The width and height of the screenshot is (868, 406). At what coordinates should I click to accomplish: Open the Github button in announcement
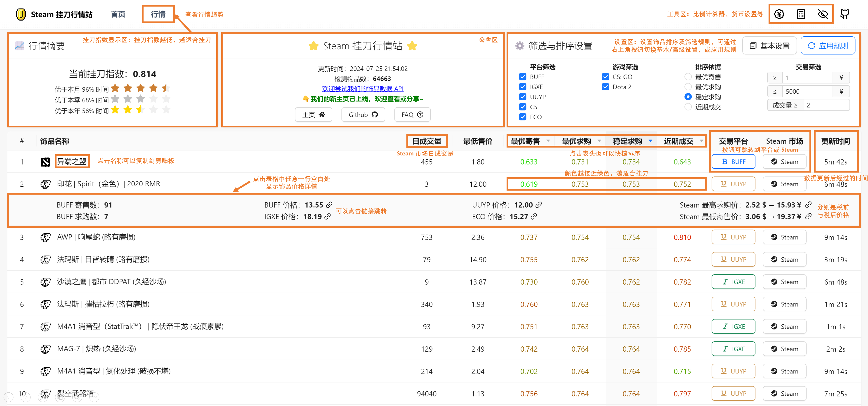pyautogui.click(x=363, y=115)
